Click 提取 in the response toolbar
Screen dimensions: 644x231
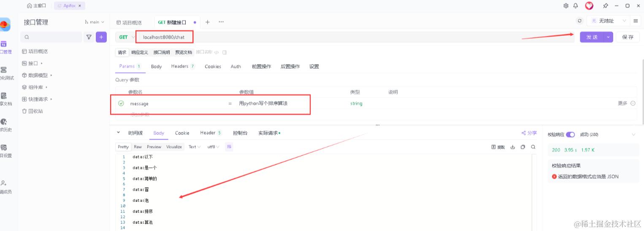click(x=498, y=147)
